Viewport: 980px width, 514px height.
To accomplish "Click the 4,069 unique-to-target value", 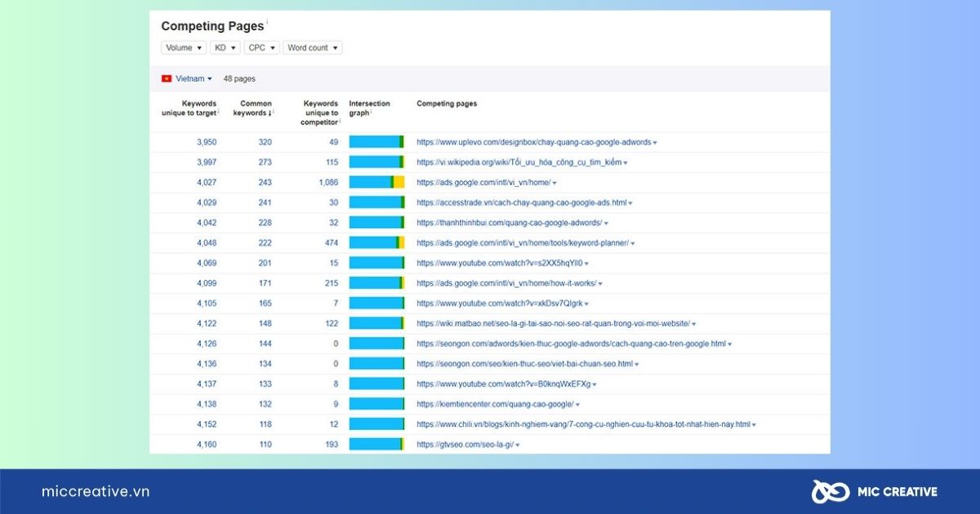I will (x=207, y=263).
